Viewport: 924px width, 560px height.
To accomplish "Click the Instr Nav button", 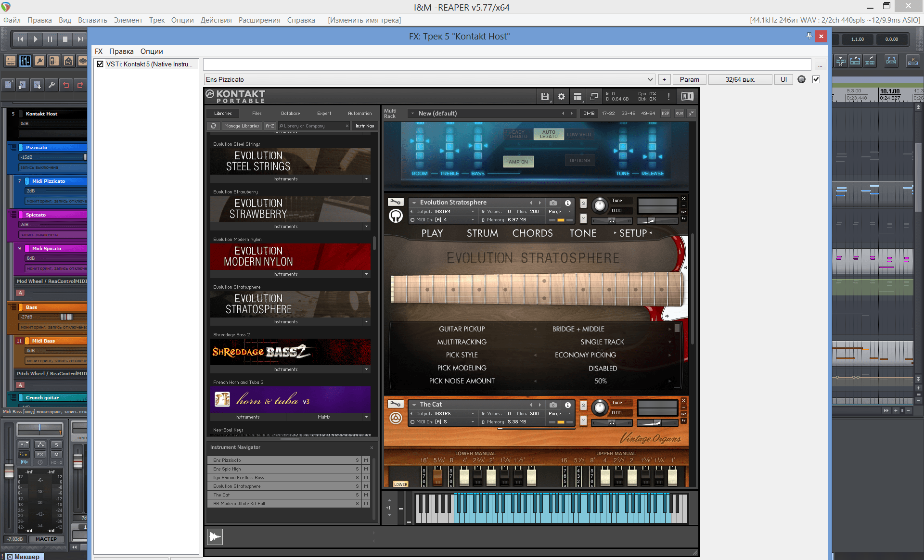I will point(365,126).
